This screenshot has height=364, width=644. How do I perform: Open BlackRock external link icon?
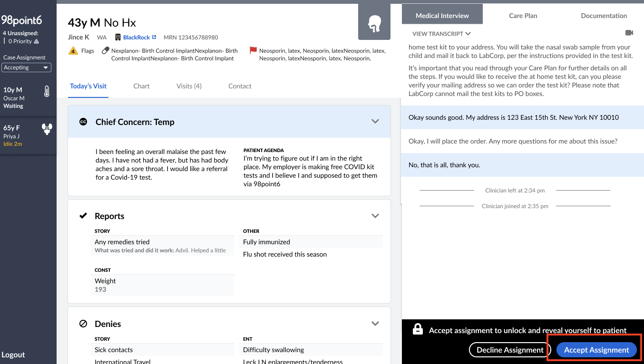(154, 37)
